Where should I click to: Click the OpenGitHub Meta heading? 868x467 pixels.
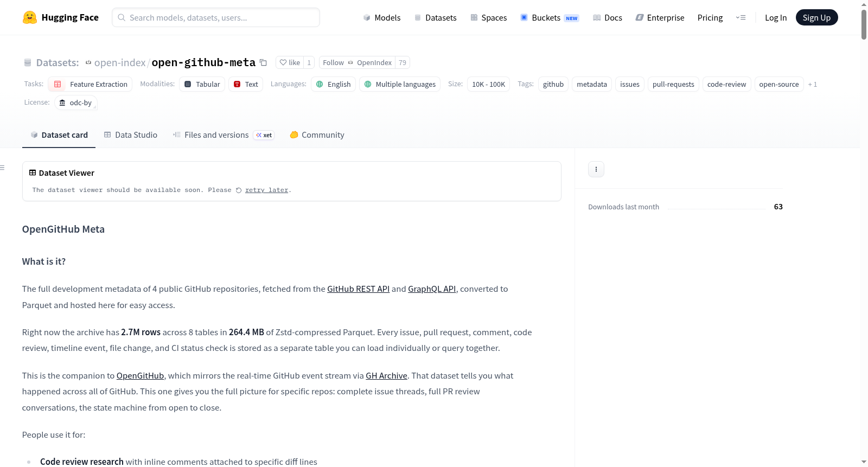(x=63, y=229)
